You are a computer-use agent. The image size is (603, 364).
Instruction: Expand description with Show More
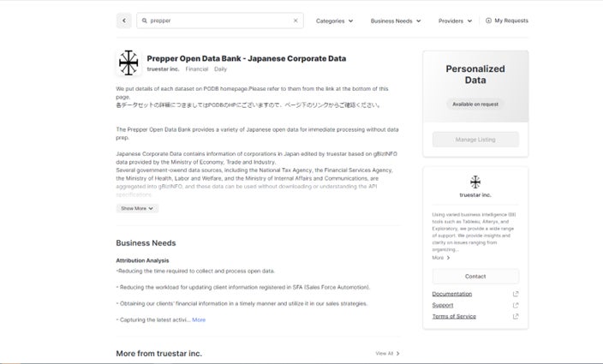tap(137, 208)
